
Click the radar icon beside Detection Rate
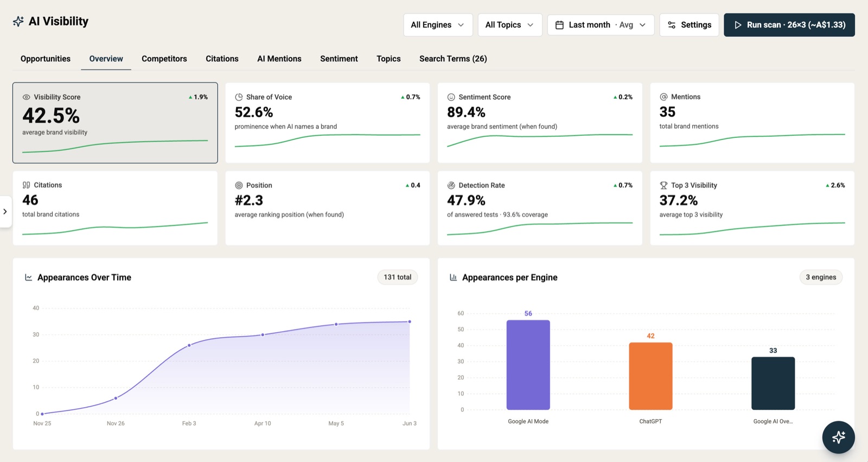[x=451, y=185]
